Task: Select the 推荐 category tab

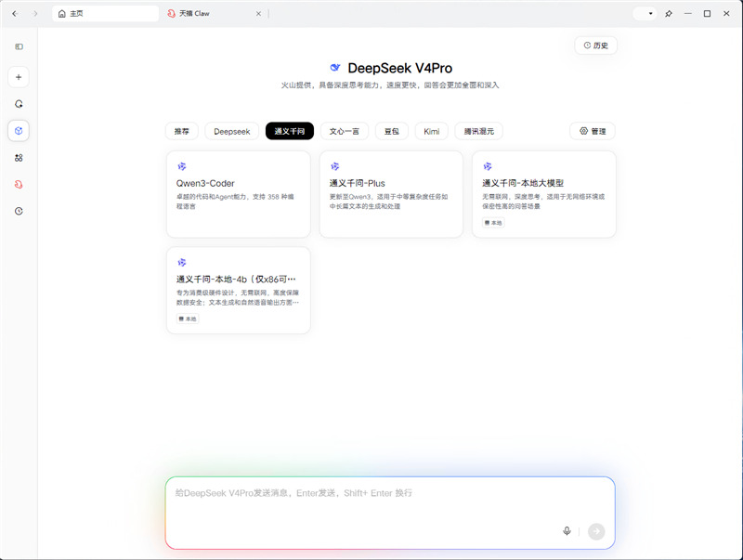Action: click(181, 131)
